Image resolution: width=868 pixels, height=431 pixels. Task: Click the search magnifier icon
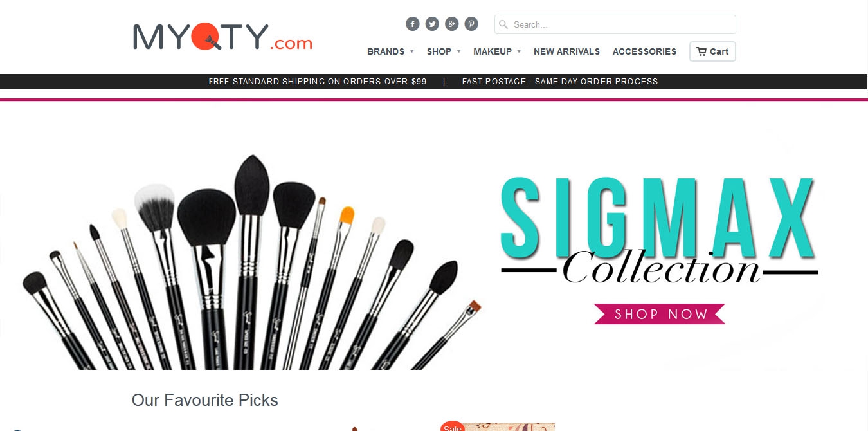click(503, 24)
